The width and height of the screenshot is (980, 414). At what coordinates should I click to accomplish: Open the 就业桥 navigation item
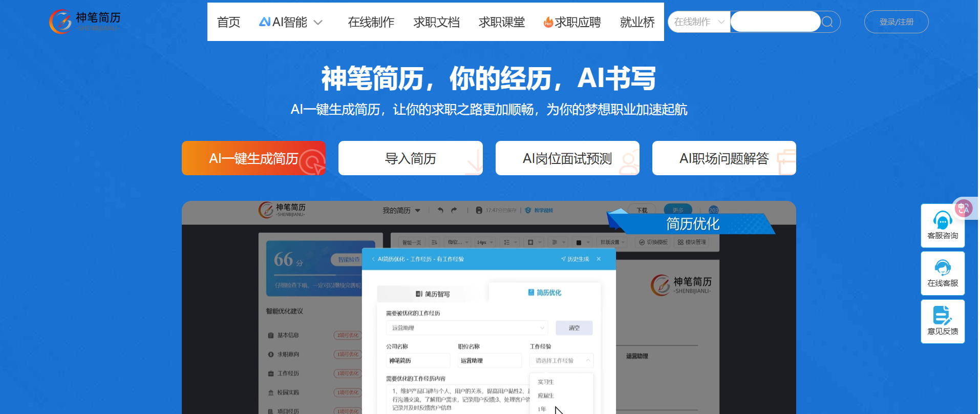point(637,22)
